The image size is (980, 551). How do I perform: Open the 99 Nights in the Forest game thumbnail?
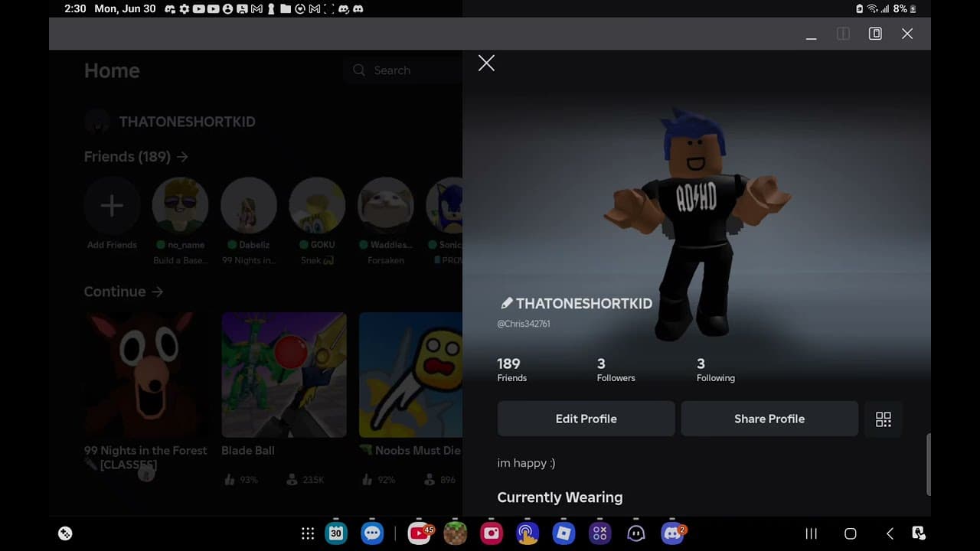pyautogui.click(x=146, y=375)
